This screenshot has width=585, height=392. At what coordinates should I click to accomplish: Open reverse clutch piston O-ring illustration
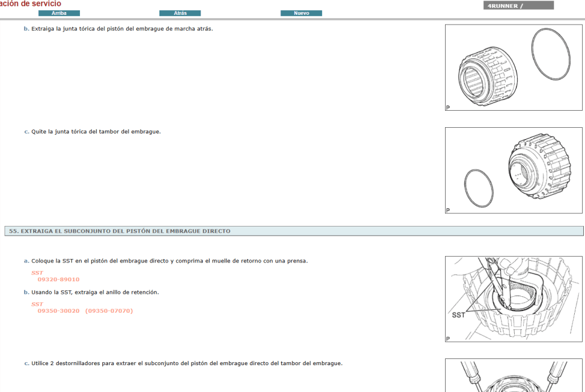[x=514, y=67]
